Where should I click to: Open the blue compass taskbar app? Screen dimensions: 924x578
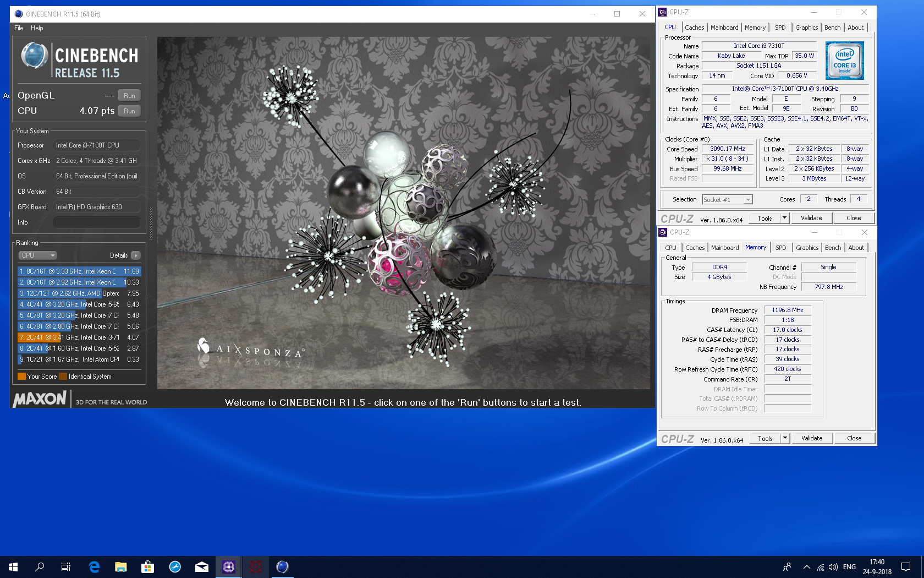click(175, 566)
